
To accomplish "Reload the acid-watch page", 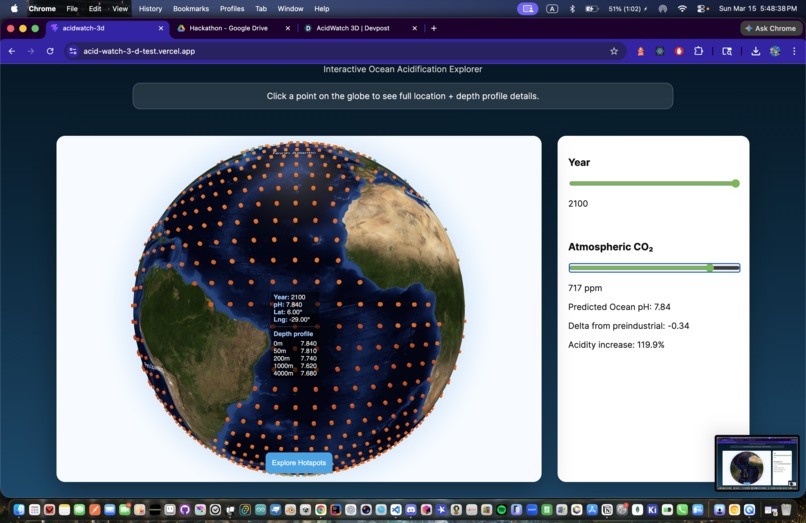I will [50, 51].
